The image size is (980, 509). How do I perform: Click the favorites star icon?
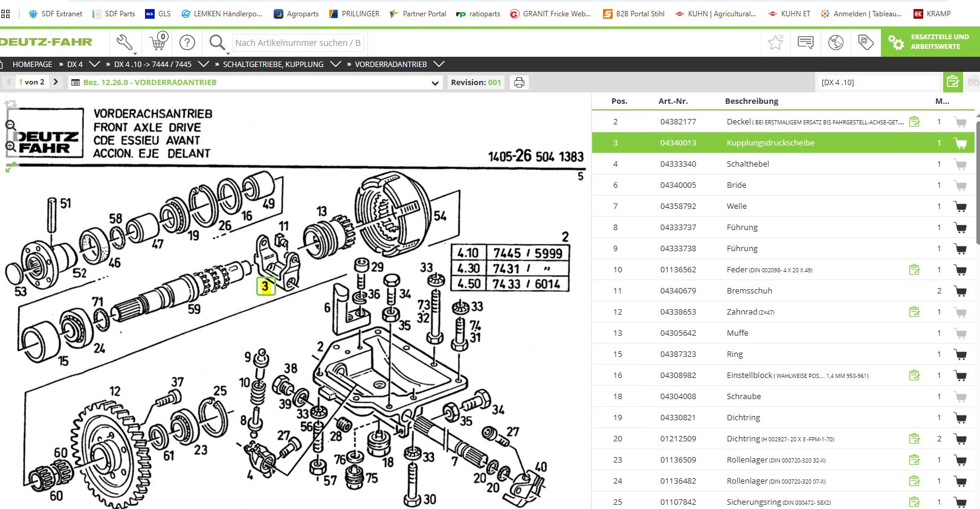(x=775, y=42)
